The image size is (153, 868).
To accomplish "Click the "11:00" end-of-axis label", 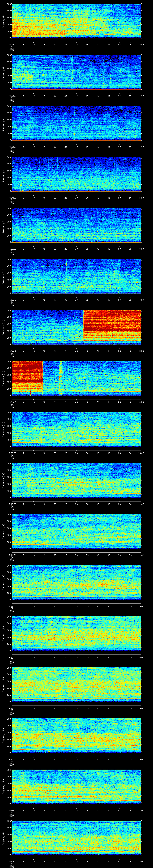I will 141,504.
